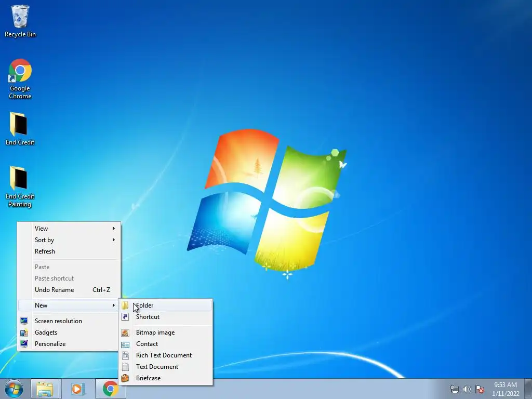Choose Screen resolution from the menu

69,321
